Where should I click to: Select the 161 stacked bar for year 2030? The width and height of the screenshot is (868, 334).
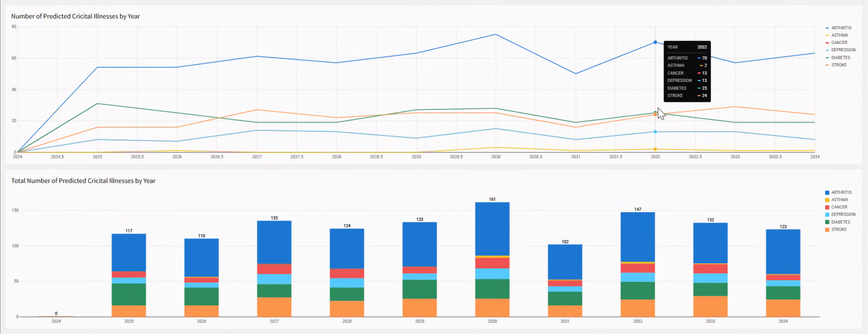point(492,259)
